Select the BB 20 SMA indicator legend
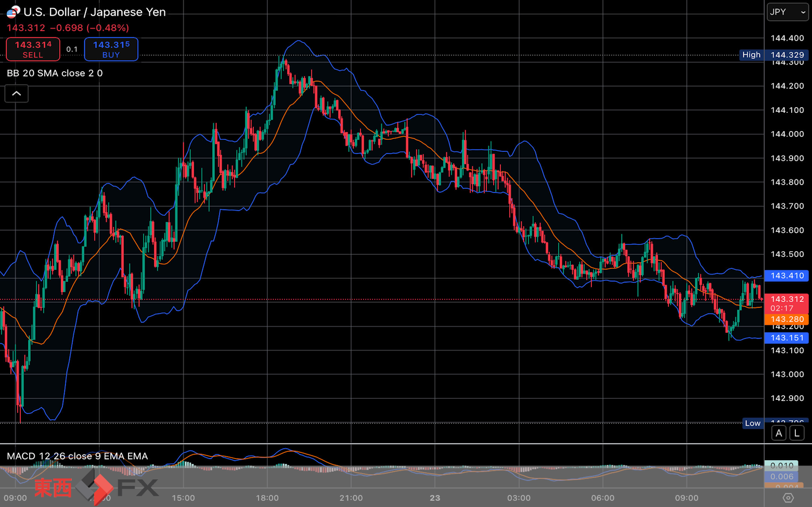Screen dimensions: 812x507 click(x=55, y=73)
